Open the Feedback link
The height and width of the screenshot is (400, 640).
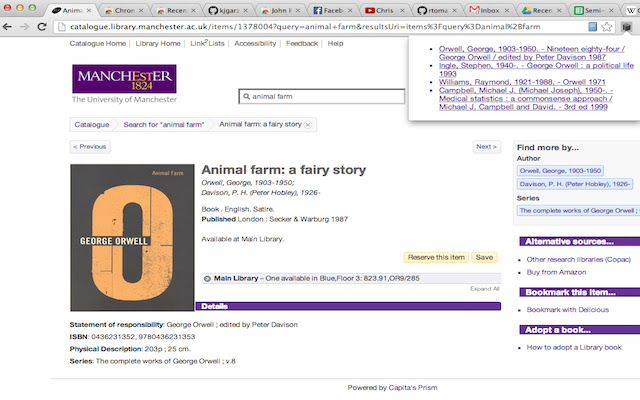(302, 44)
